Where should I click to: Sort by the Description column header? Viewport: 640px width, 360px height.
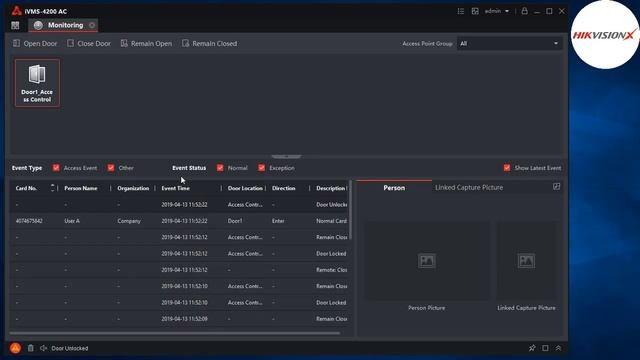tap(330, 188)
